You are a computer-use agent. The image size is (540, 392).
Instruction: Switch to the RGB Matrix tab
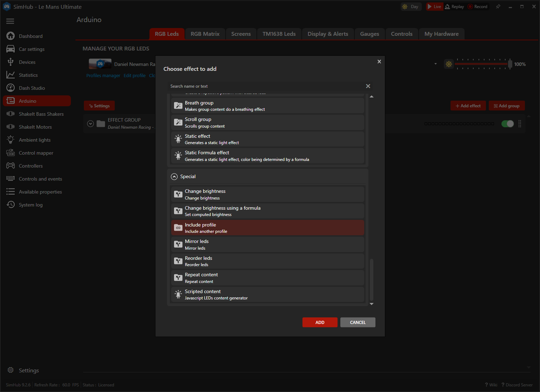pos(205,34)
